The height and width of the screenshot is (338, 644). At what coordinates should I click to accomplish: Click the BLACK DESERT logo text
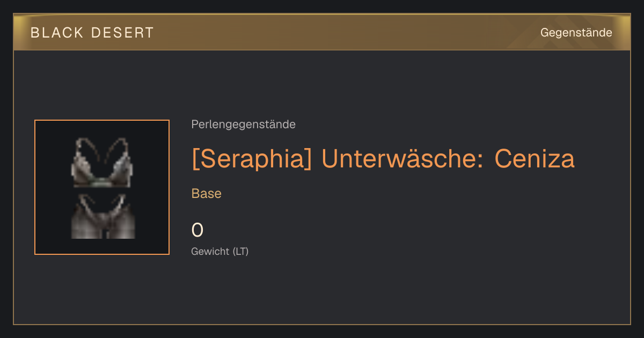point(92,33)
